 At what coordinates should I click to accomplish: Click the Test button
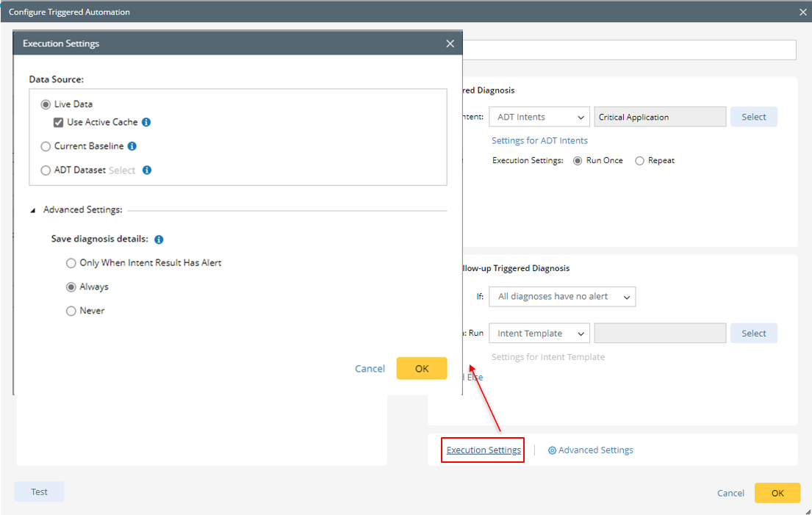(x=39, y=491)
